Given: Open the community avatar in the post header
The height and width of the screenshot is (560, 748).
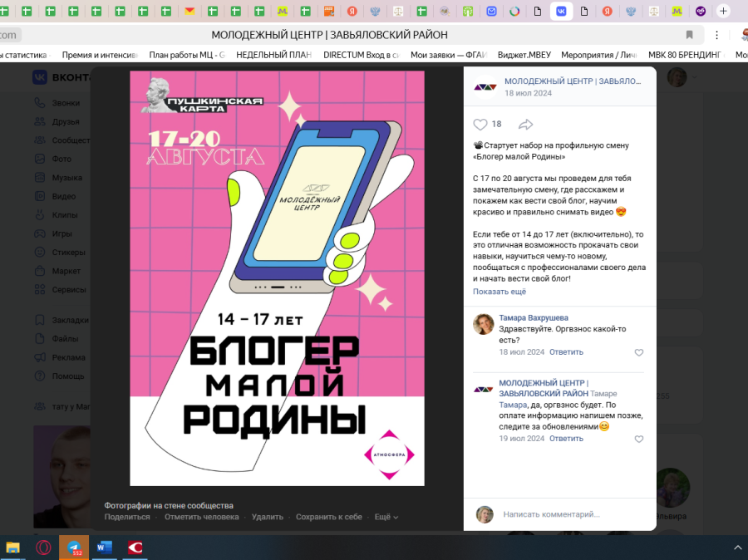Looking at the screenshot, I should [x=485, y=86].
